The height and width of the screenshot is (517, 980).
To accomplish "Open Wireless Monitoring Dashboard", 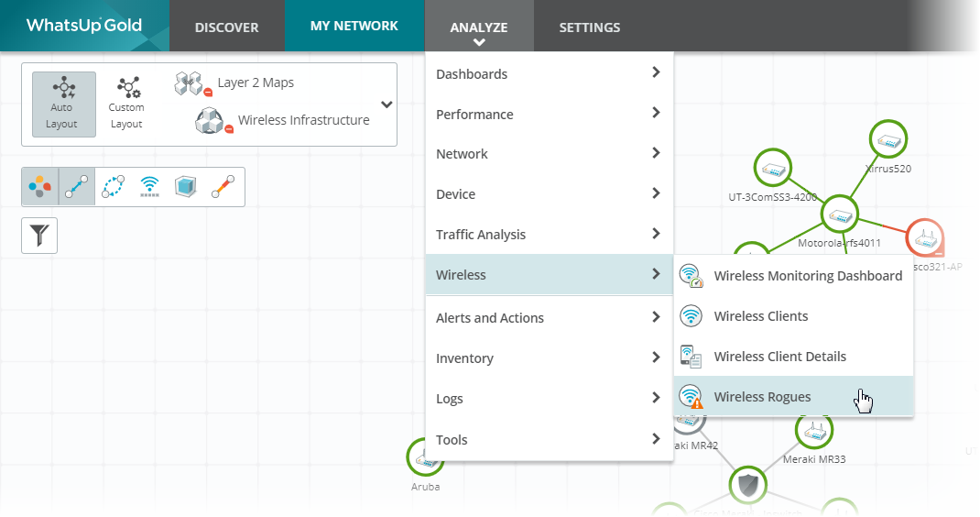I will point(793,275).
